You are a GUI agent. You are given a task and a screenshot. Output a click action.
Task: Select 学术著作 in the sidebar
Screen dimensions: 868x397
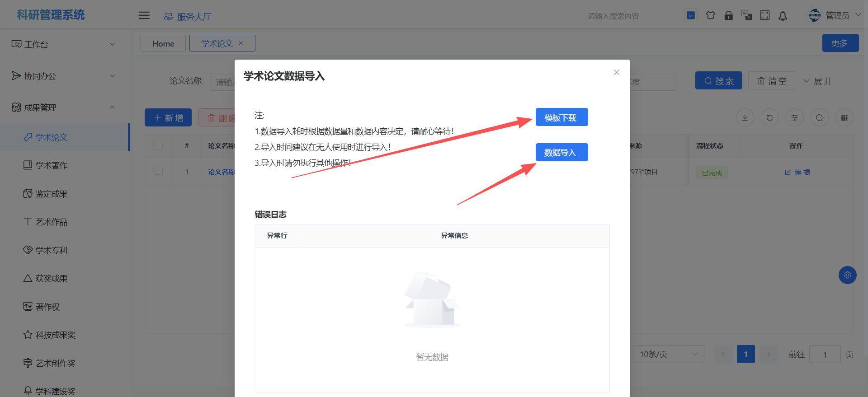[x=52, y=165]
